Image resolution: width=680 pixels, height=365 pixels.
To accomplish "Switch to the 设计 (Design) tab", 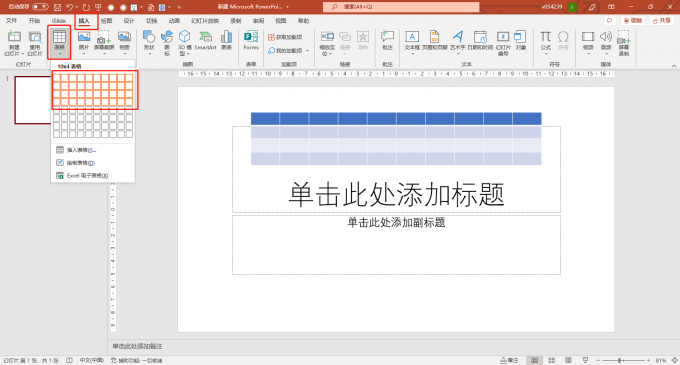I will [129, 21].
